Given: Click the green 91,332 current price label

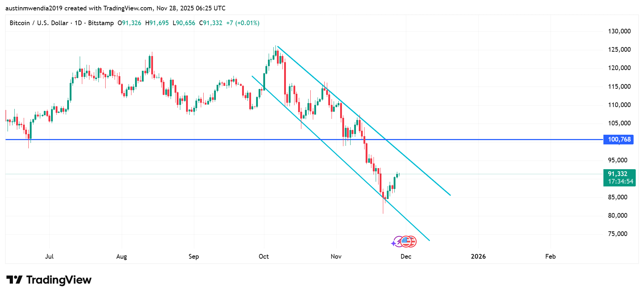Looking at the screenshot, I should click(617, 174).
